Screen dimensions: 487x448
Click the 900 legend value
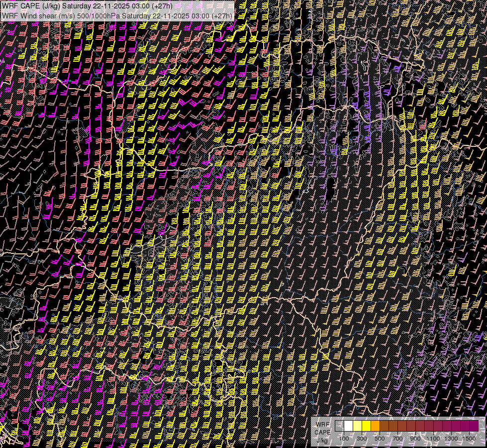click(x=415, y=439)
